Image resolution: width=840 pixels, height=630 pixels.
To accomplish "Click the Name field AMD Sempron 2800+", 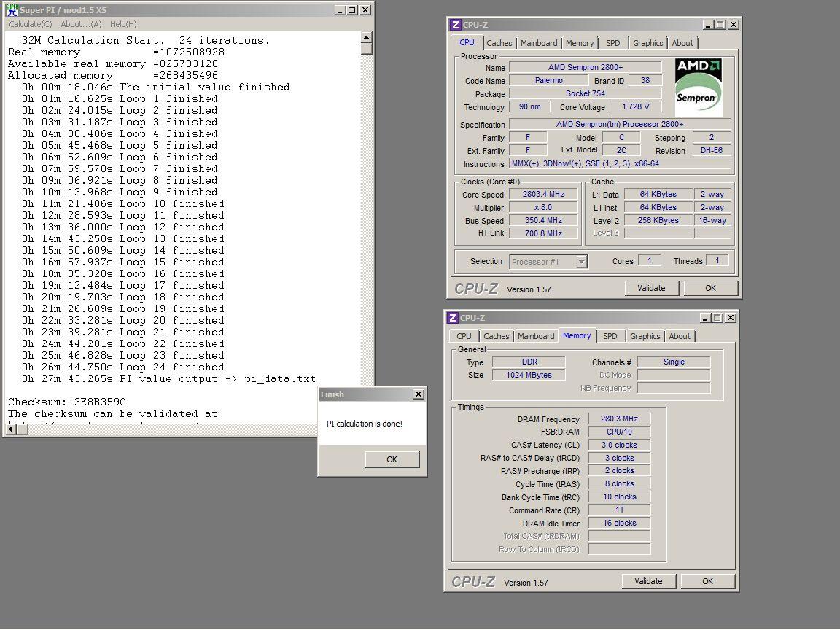I will [x=585, y=67].
